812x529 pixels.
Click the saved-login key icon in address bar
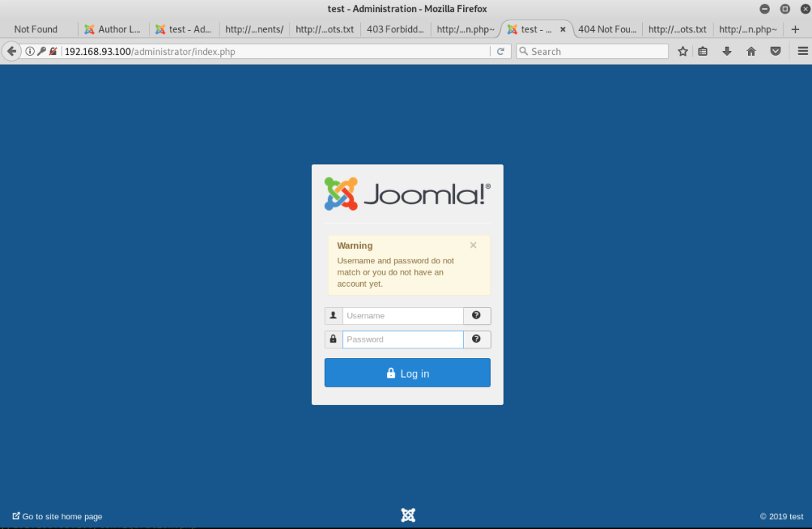coord(41,51)
